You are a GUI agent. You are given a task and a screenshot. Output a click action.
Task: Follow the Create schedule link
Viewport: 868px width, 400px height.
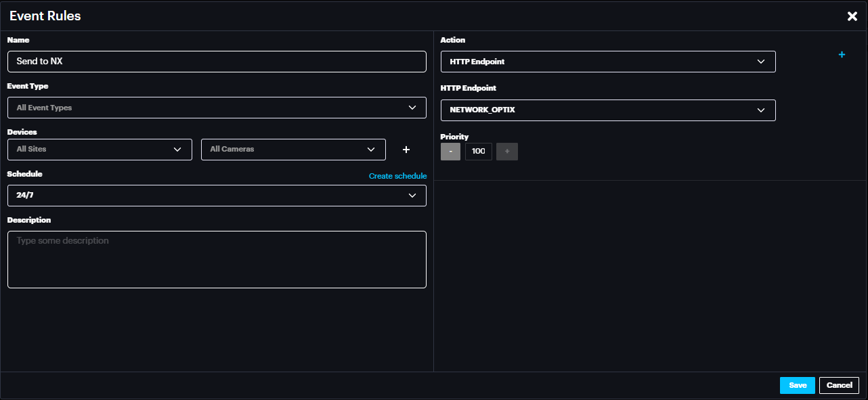click(397, 176)
